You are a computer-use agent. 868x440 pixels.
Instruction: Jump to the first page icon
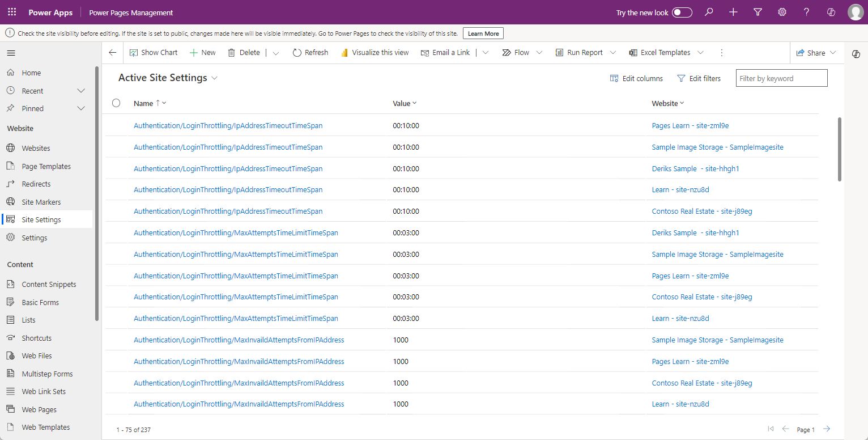point(771,429)
